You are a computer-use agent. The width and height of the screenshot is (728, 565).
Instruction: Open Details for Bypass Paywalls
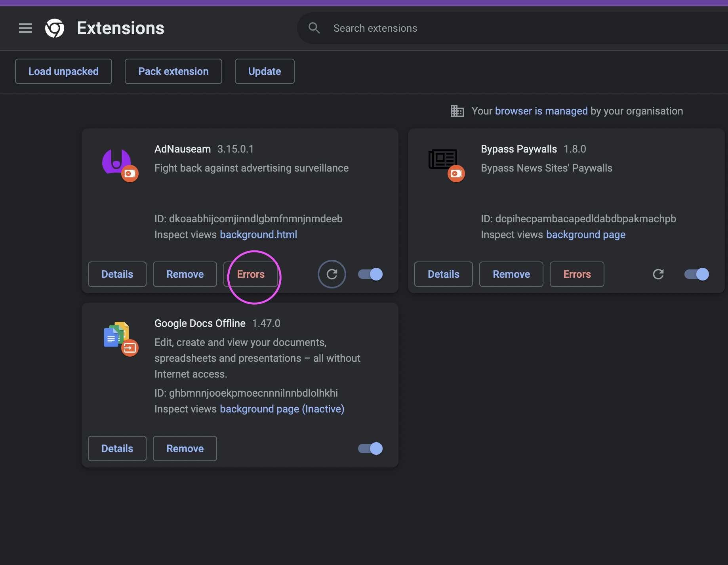pos(443,274)
